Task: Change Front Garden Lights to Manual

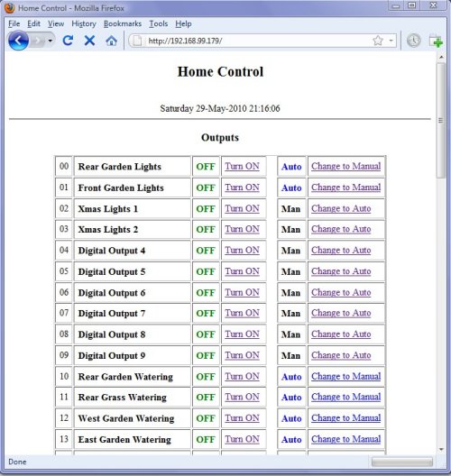Action: [x=345, y=188]
